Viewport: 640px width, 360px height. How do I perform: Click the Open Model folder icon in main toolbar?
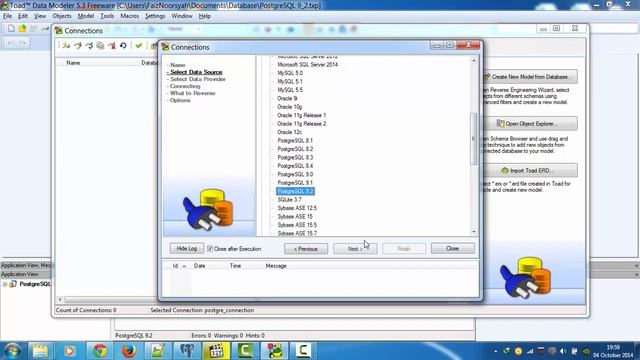point(22,29)
